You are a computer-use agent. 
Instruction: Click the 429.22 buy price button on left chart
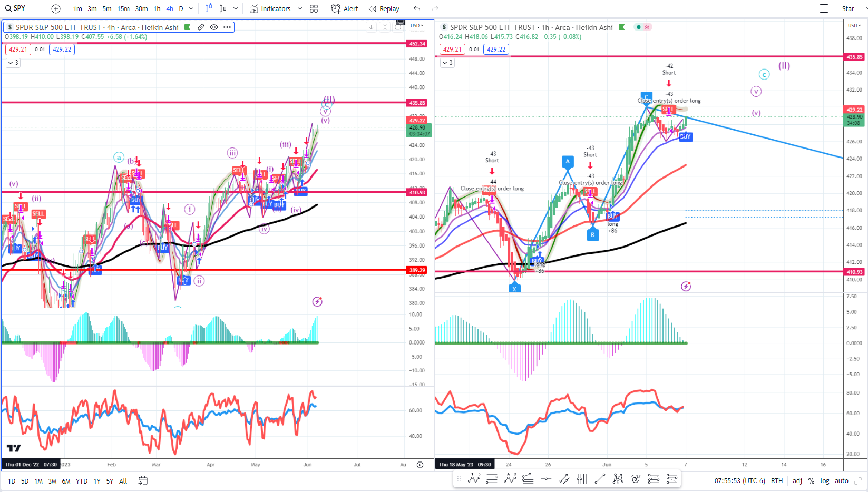pos(62,50)
